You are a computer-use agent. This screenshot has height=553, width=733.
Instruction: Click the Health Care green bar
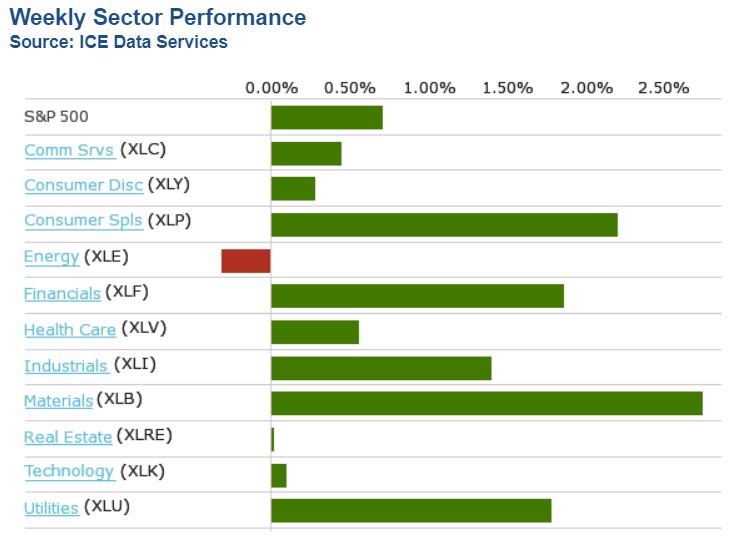coord(314,332)
